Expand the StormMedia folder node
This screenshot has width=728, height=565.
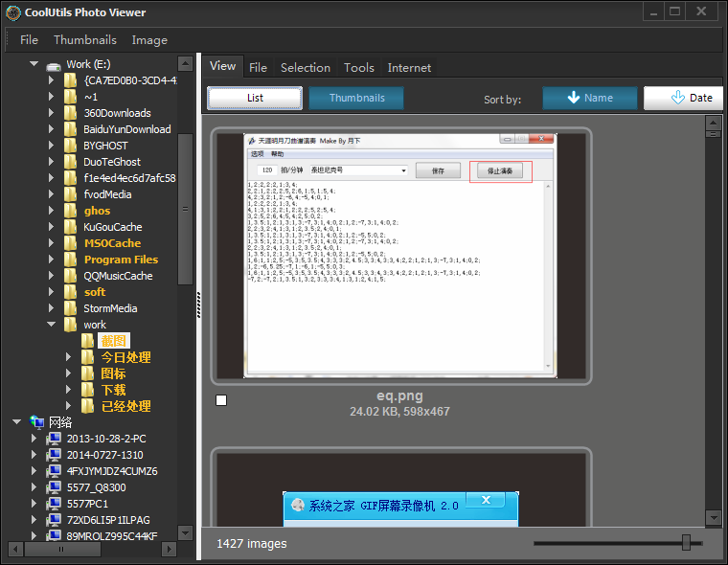pyautogui.click(x=52, y=308)
